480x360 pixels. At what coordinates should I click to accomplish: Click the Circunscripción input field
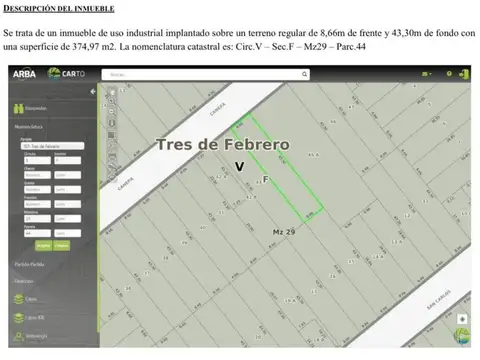pyautogui.click(x=37, y=160)
